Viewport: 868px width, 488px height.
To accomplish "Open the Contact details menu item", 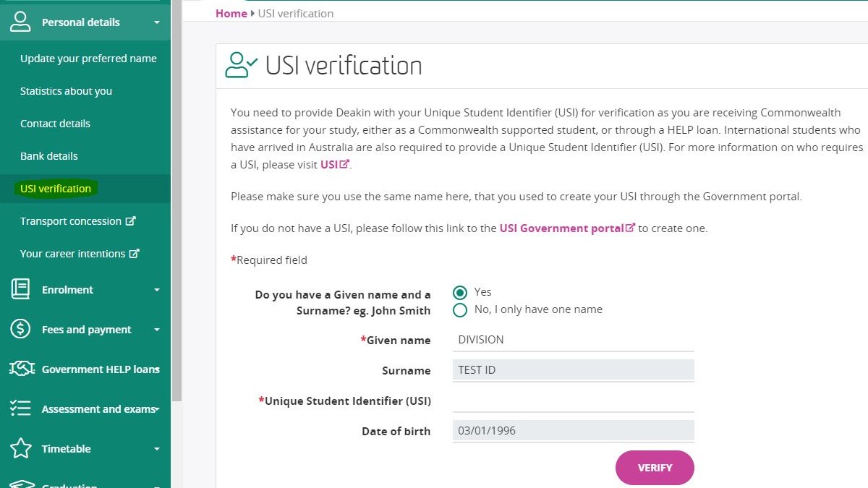I will pyautogui.click(x=55, y=124).
